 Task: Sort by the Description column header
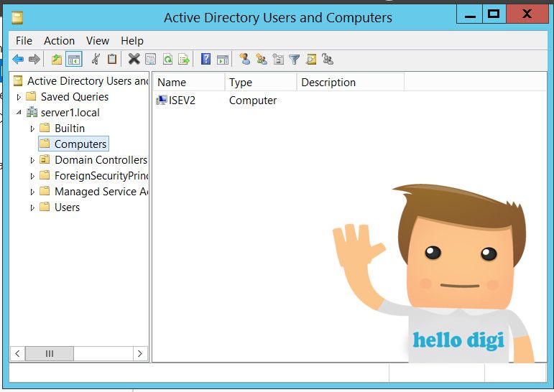pyautogui.click(x=350, y=83)
